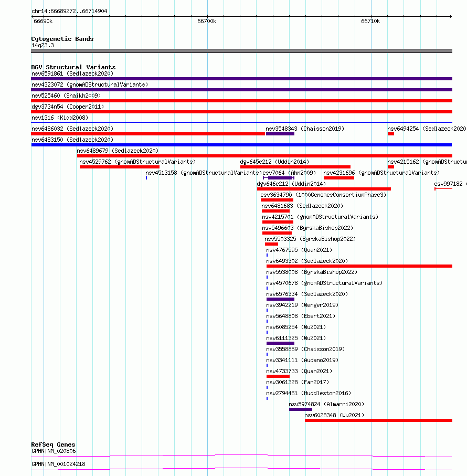Image resolution: width=467 pixels, height=476 pixels.
Task: Open the nsv6493302 (Sedlazeck2020) entry
Action: tap(307, 261)
